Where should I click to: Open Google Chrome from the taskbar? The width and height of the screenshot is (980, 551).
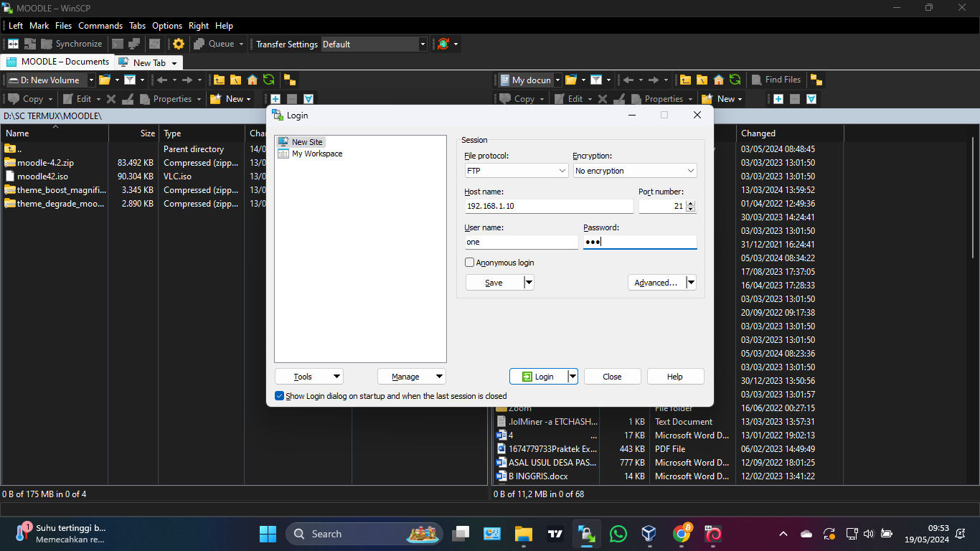coord(681,534)
